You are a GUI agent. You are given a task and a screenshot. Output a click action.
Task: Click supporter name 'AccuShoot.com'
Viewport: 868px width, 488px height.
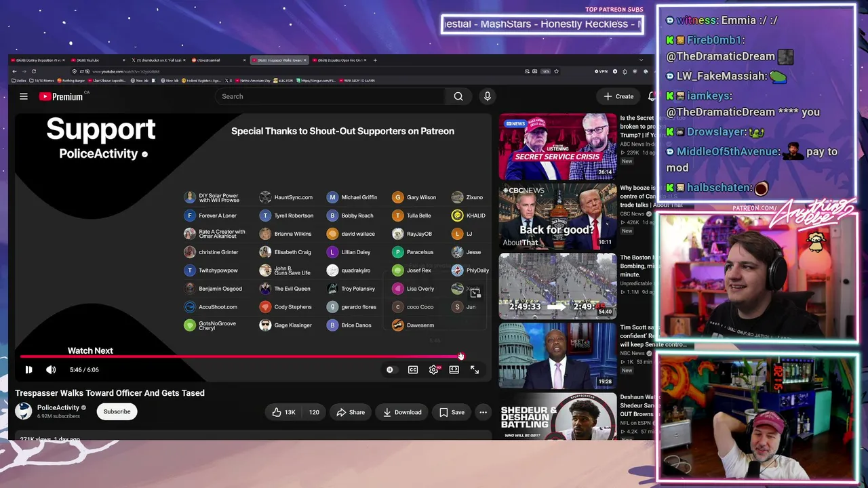218,307
